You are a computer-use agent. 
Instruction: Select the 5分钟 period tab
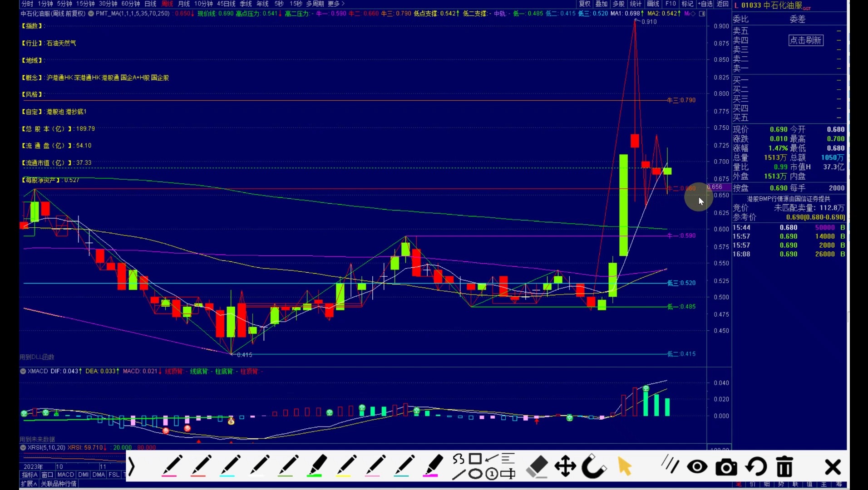64,4
